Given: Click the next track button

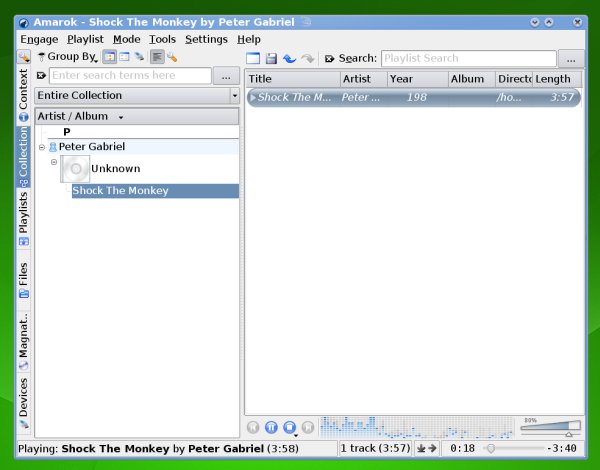Looking at the screenshot, I should coord(308,427).
